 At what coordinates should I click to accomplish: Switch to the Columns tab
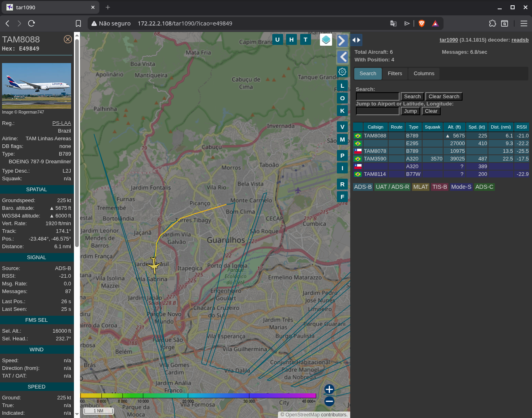[424, 74]
